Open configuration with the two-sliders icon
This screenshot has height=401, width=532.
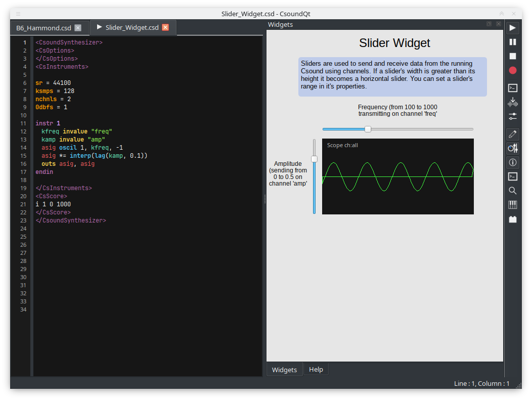click(x=513, y=116)
